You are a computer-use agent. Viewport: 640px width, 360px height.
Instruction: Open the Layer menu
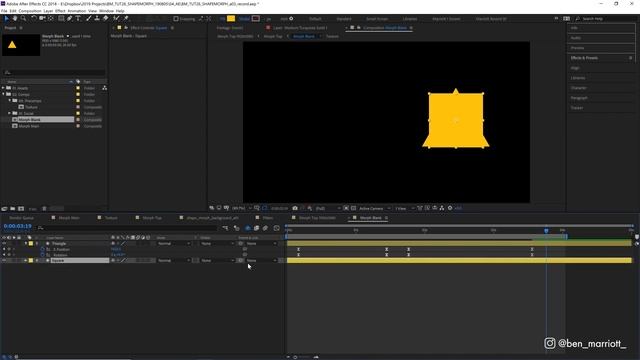point(48,11)
